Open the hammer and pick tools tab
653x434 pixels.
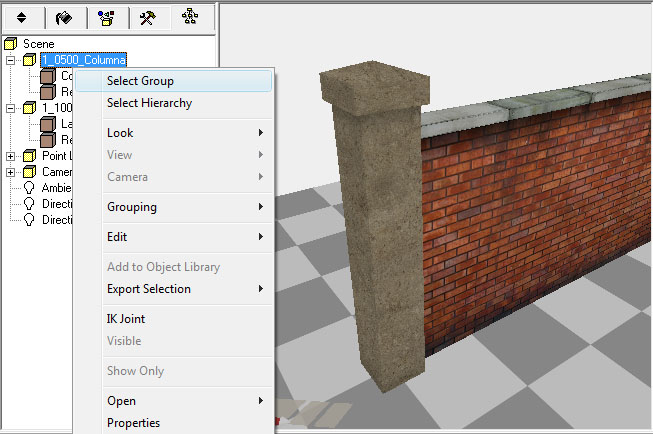tap(147, 17)
